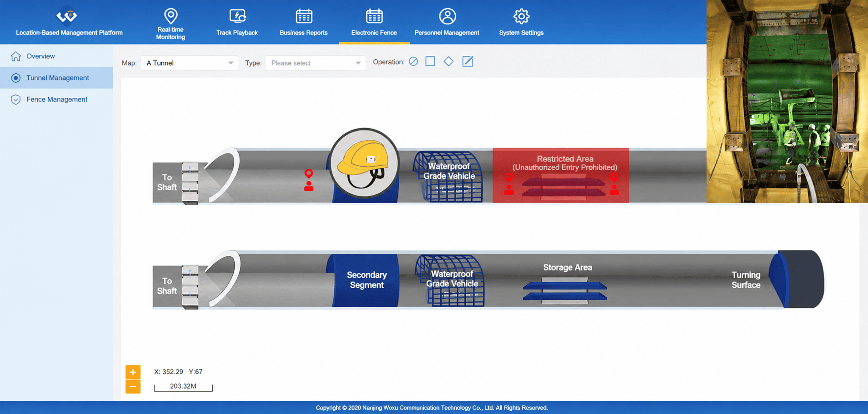Click Restricted Area red fence zone label
The width and height of the screenshot is (868, 414).
tap(565, 163)
